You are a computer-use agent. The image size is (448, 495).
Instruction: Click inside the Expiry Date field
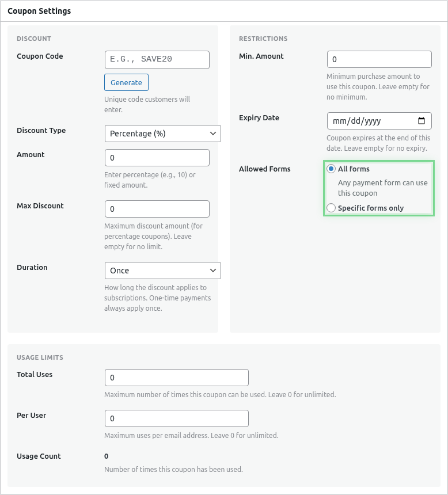point(374,121)
